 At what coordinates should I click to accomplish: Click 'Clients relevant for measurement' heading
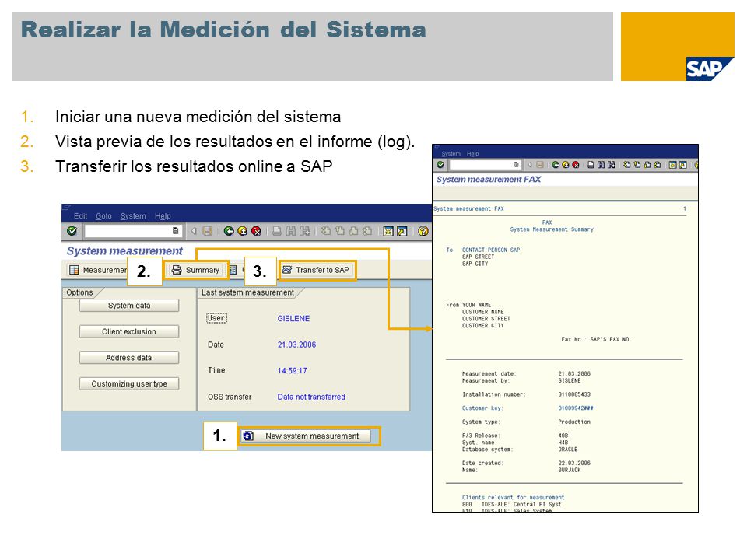click(513, 497)
